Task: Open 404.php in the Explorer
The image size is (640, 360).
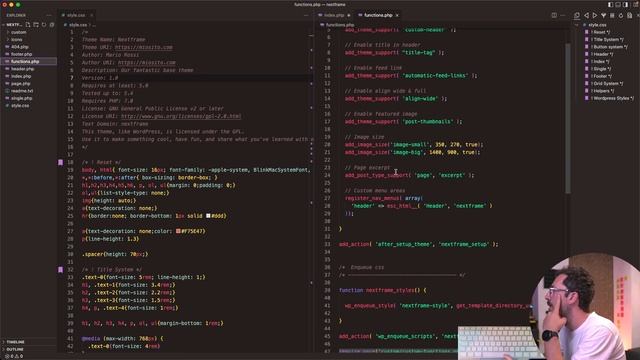Action: pos(28,47)
